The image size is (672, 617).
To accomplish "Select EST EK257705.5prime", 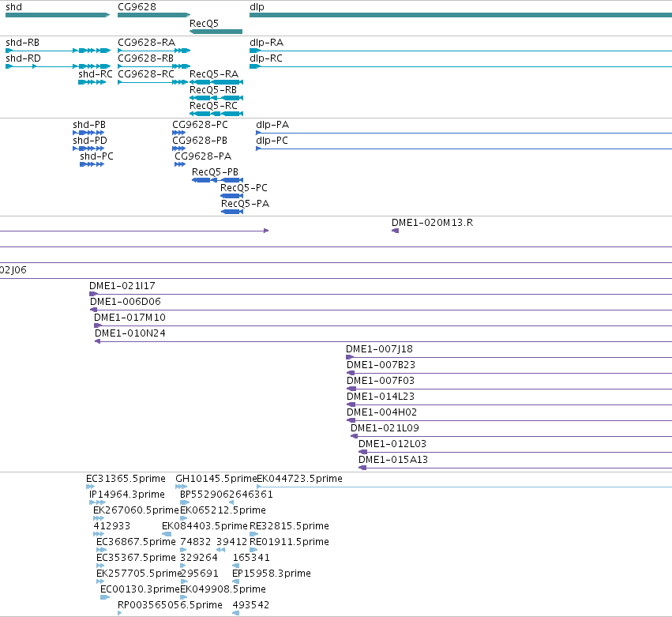I will [x=139, y=574].
